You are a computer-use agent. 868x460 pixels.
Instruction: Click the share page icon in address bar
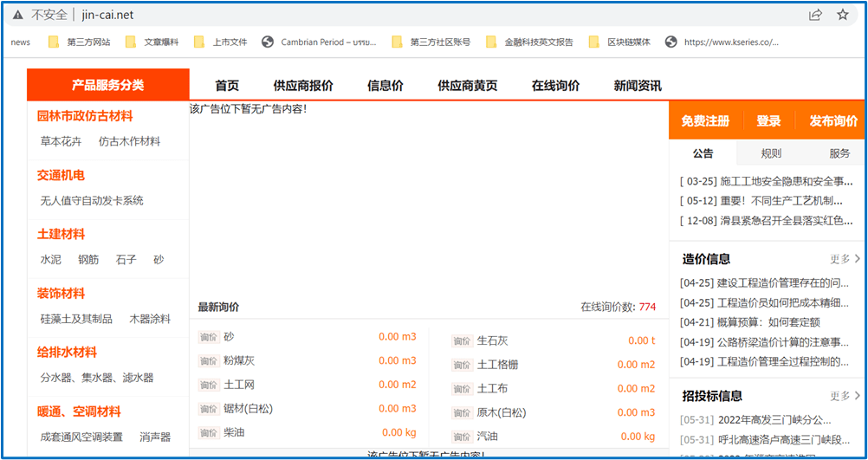coord(815,15)
